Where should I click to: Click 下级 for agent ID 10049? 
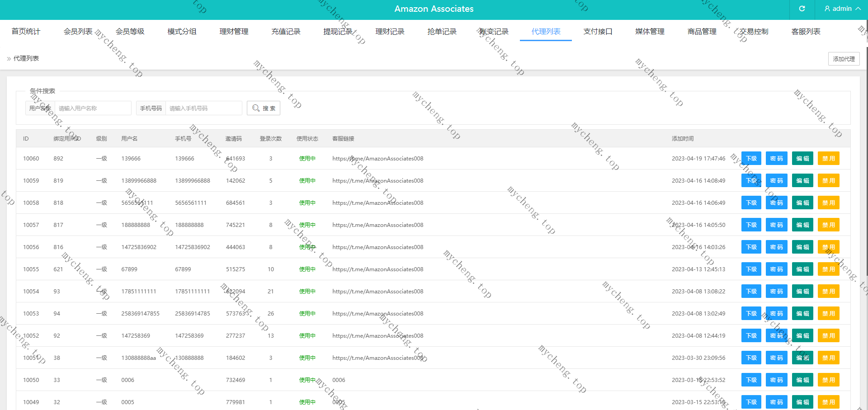click(x=751, y=402)
